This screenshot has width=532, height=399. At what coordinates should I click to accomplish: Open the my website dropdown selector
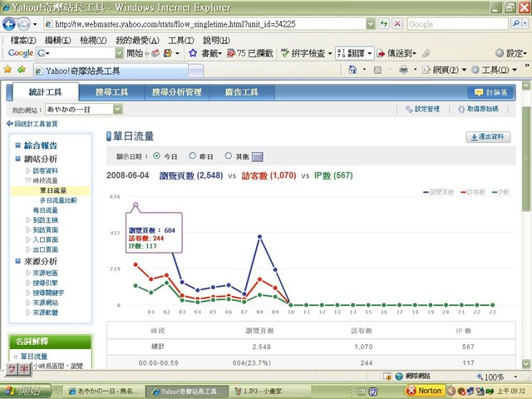[117, 109]
